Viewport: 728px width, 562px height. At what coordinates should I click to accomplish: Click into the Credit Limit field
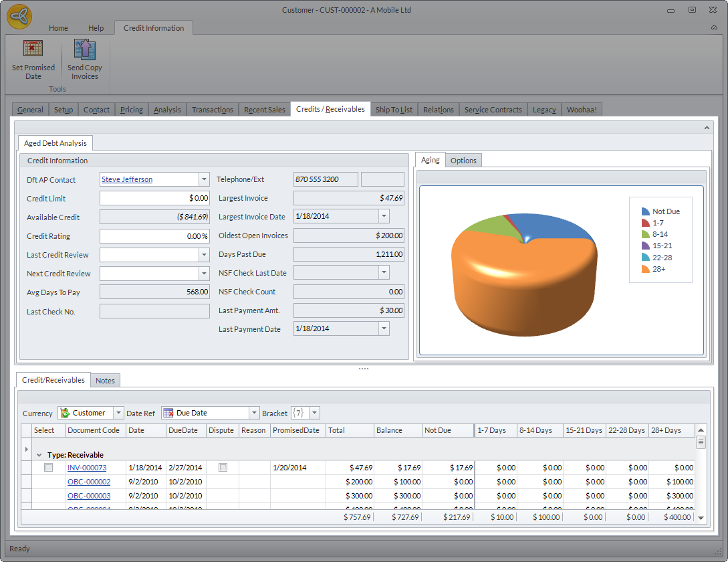click(154, 198)
